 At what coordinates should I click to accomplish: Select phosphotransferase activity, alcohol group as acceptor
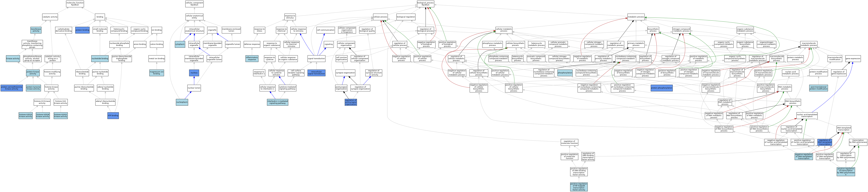tap(32, 58)
